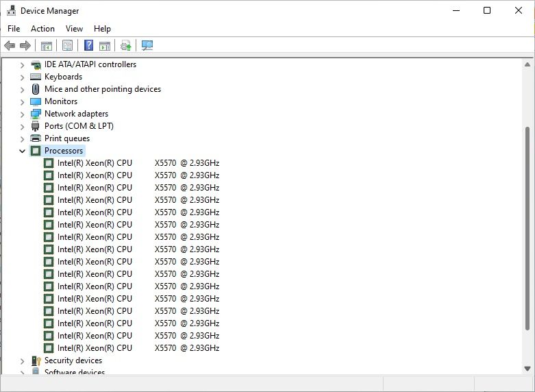Image resolution: width=535 pixels, height=392 pixels.
Task: Click the vertical scrollbar down arrow
Action: 527,369
